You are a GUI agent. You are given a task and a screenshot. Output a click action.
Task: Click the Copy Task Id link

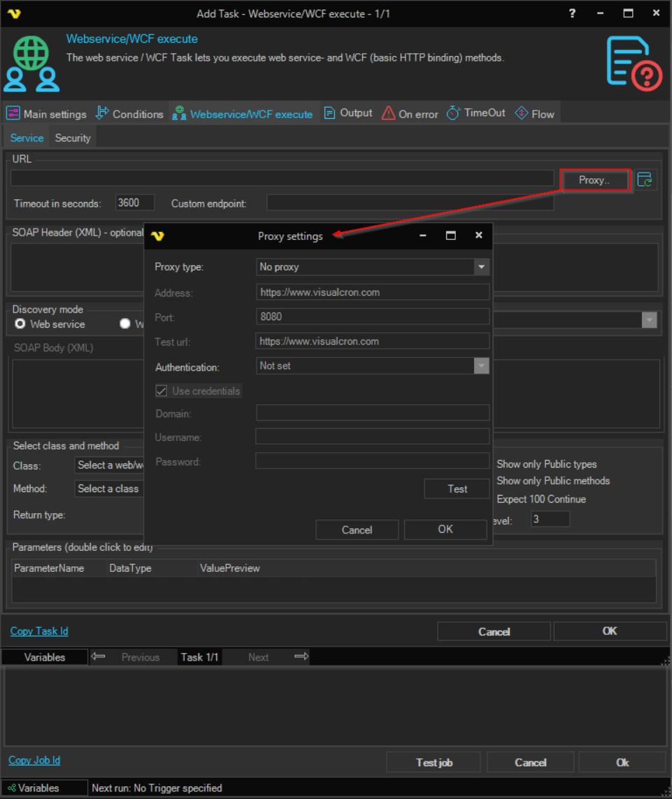click(39, 631)
